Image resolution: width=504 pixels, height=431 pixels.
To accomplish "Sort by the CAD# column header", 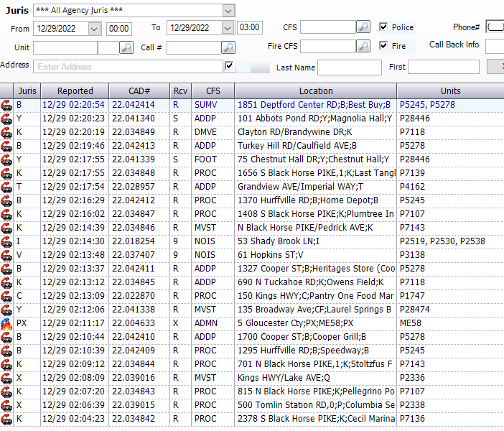I will [x=139, y=91].
